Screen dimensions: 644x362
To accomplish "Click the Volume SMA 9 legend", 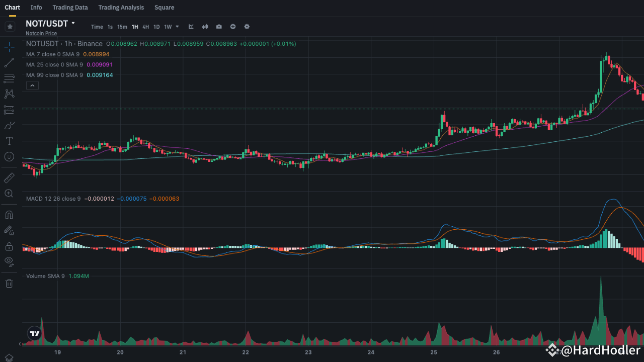I will click(45, 276).
